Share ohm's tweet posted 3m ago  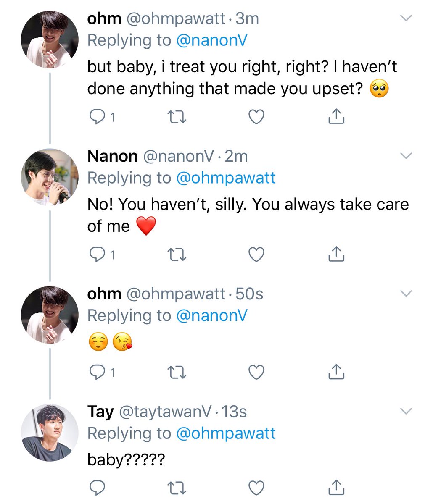(336, 117)
